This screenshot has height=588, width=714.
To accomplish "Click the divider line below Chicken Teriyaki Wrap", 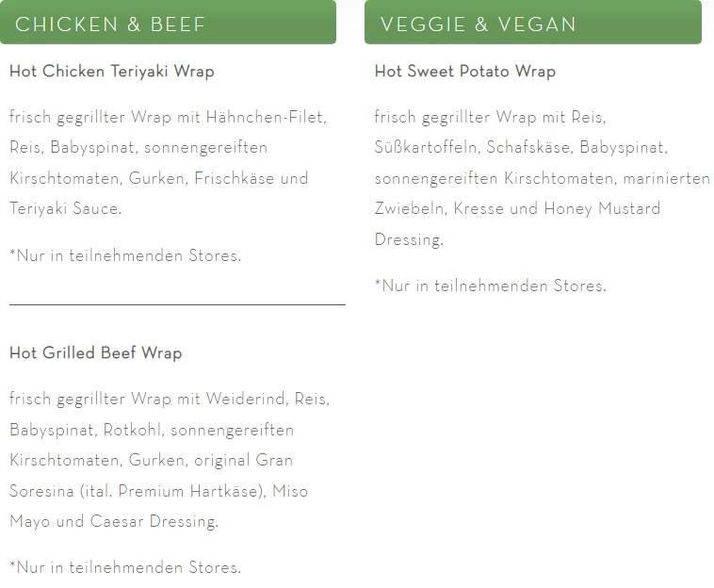I will click(177, 304).
